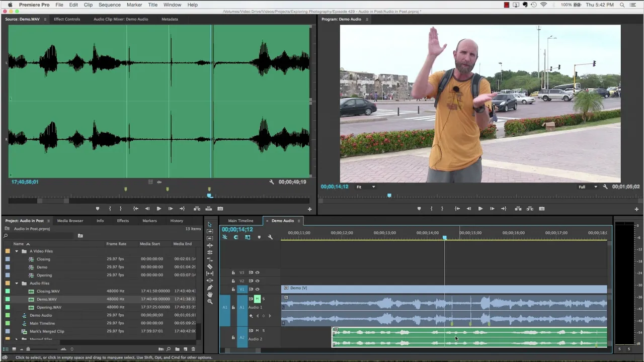
Task: Choose the Hand tool
Action: [209, 295]
